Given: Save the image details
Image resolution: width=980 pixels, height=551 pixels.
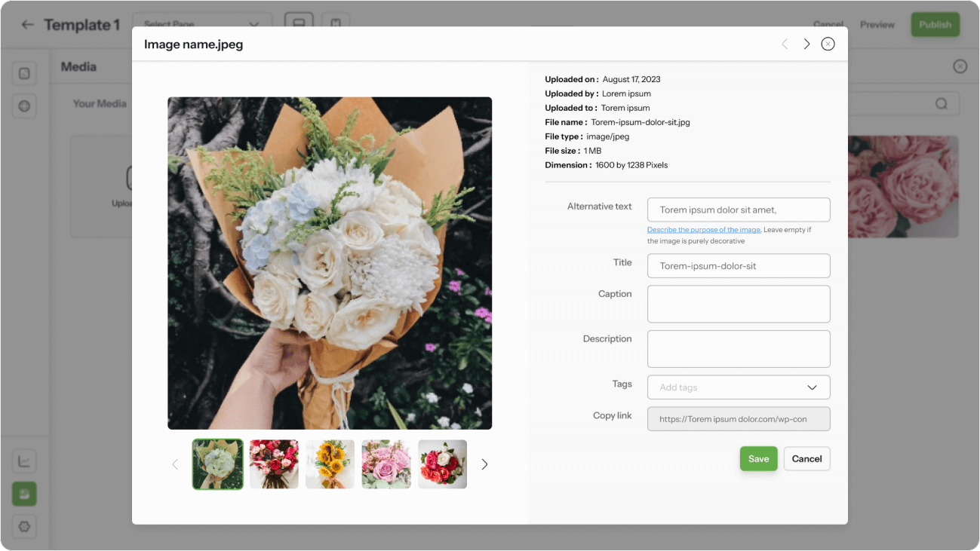Looking at the screenshot, I should point(758,459).
